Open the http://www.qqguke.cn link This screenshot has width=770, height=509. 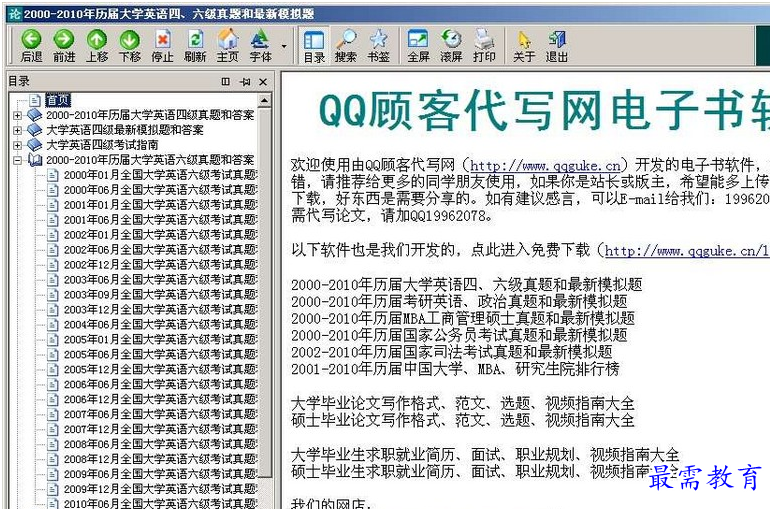pos(546,165)
